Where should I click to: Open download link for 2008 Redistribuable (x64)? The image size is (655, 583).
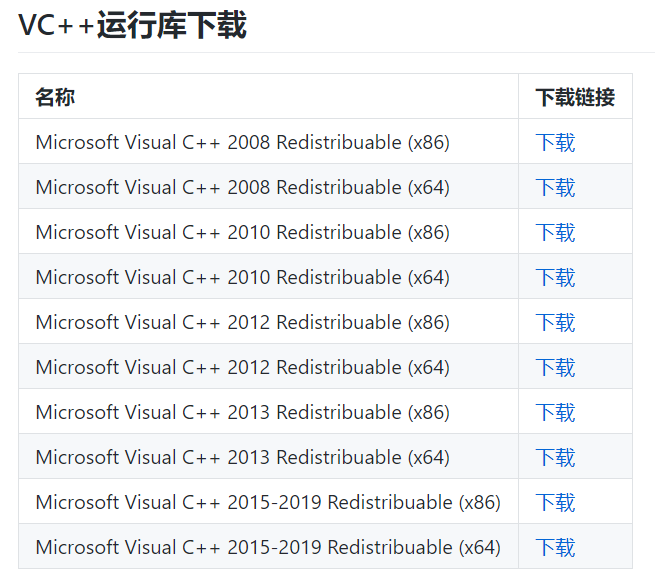tap(555, 188)
